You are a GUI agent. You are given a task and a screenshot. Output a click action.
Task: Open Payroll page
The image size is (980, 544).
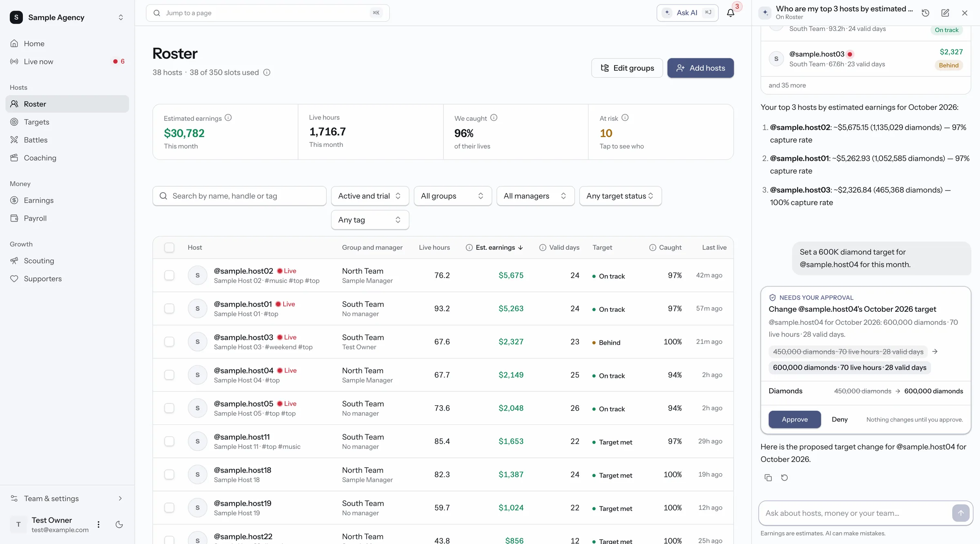pyautogui.click(x=67, y=218)
